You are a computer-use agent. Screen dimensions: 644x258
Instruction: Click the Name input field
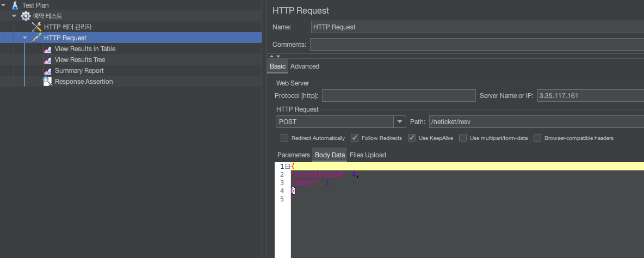[477, 27]
